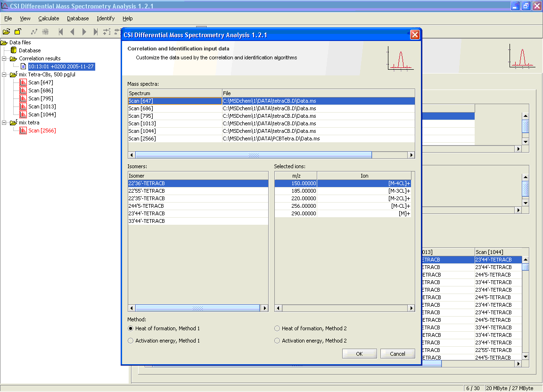543x392 pixels.
Task: Click the yellow open-lock folder toolbar icon
Action: point(17,32)
